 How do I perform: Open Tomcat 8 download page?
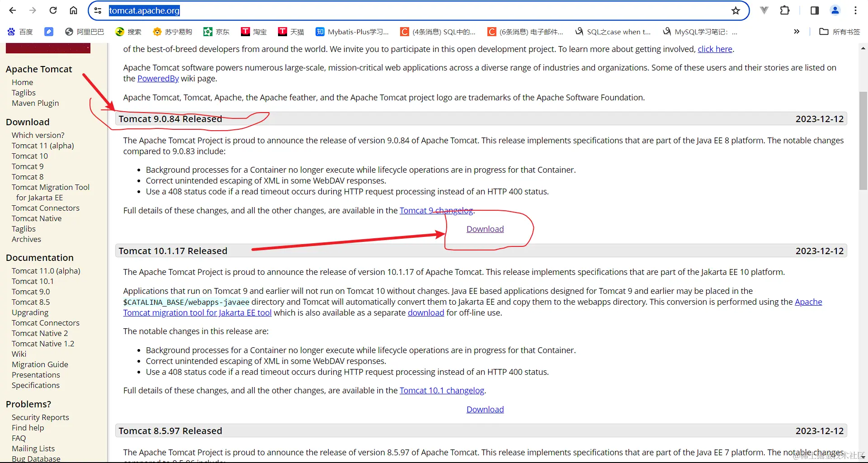[28, 177]
